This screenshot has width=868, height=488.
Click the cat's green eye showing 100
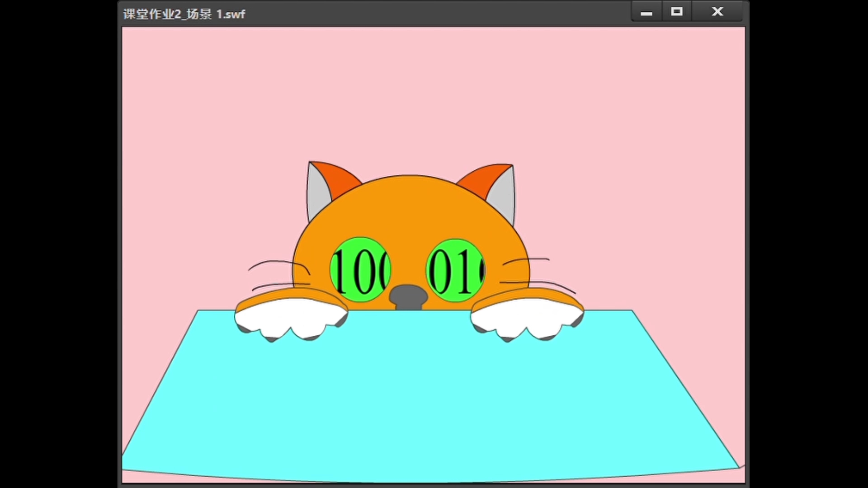360,270
